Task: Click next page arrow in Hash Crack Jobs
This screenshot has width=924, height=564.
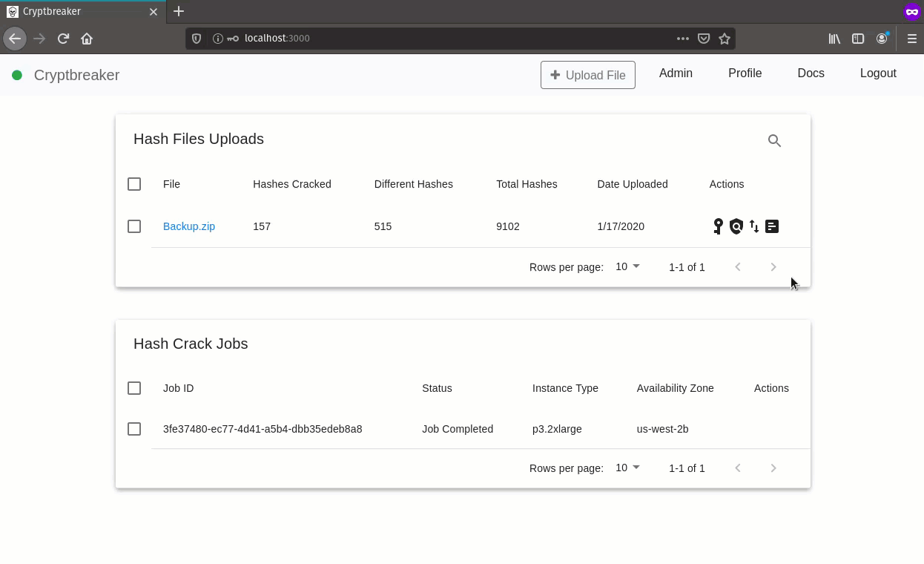Action: (x=773, y=468)
